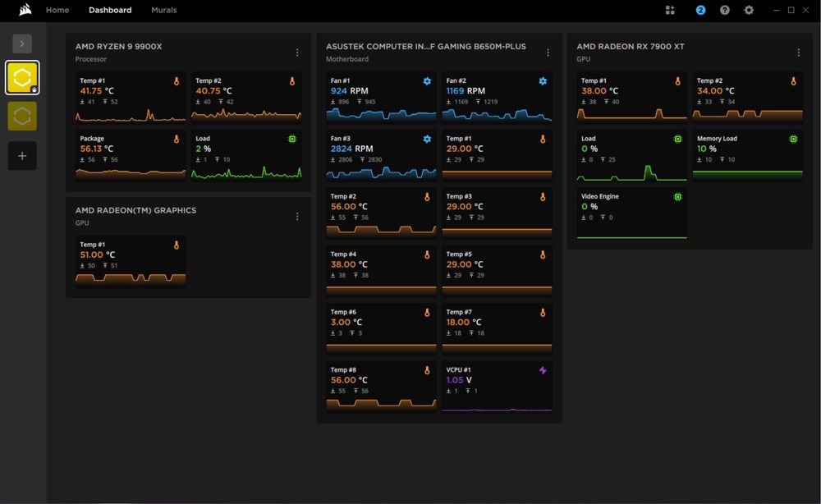Open the help question mark icon

click(725, 10)
